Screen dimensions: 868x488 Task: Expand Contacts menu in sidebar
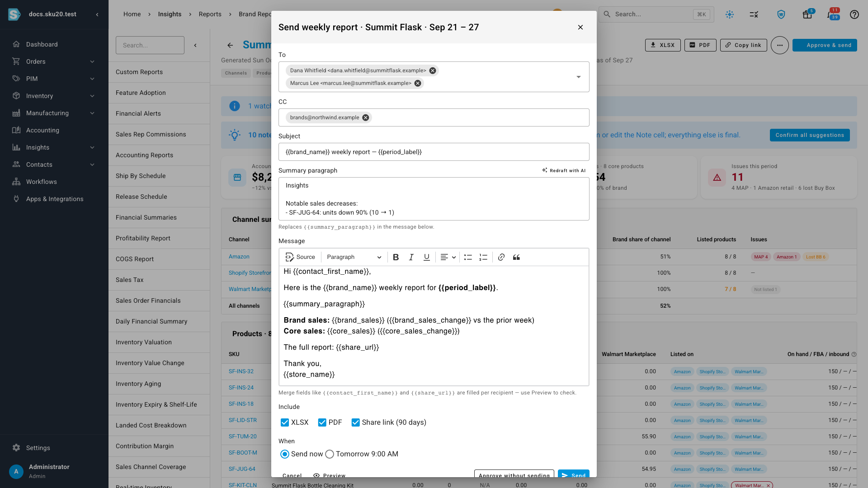54,164
